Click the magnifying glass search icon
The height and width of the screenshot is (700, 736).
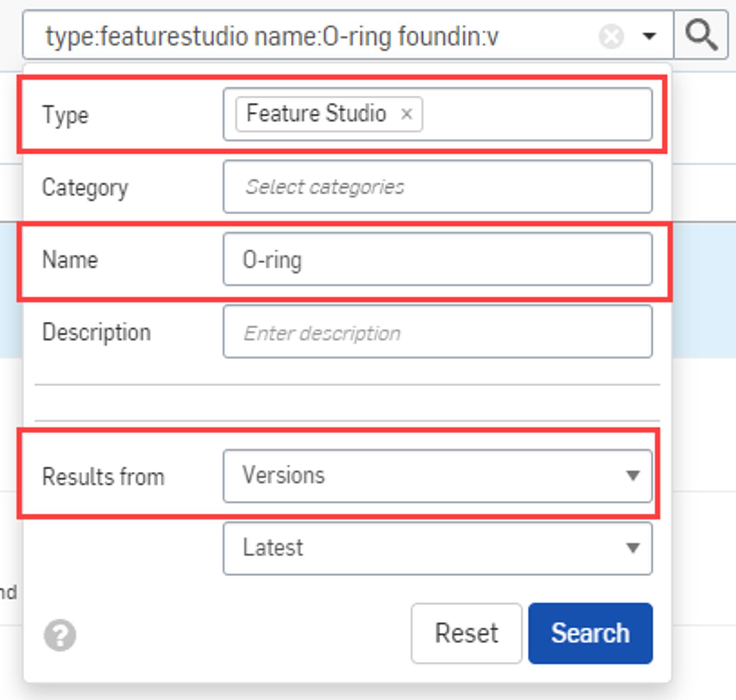701,35
